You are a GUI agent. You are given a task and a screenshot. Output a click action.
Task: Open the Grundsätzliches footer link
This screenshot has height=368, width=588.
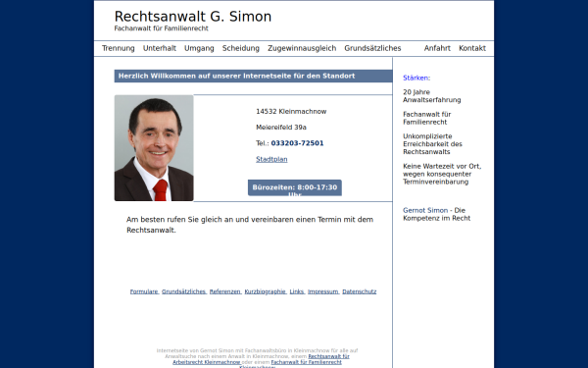(184, 291)
